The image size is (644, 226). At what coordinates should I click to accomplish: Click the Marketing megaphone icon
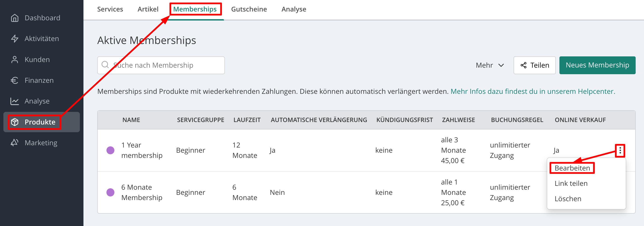(15, 143)
